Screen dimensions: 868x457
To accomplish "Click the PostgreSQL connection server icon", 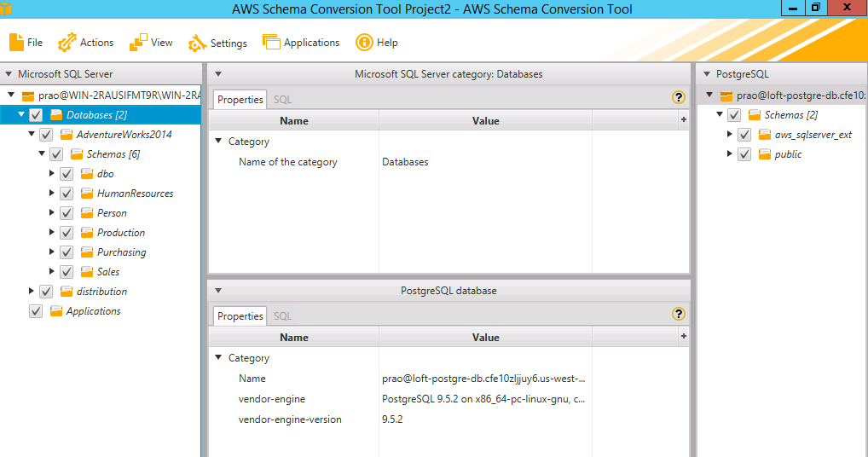I will coord(726,95).
